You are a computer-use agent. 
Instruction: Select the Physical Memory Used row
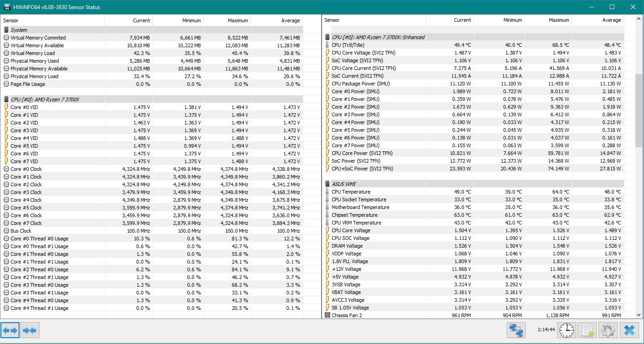152,61
